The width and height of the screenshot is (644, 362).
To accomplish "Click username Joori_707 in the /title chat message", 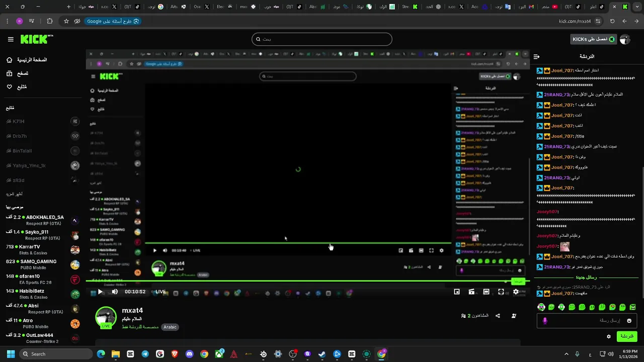I will 562,136.
